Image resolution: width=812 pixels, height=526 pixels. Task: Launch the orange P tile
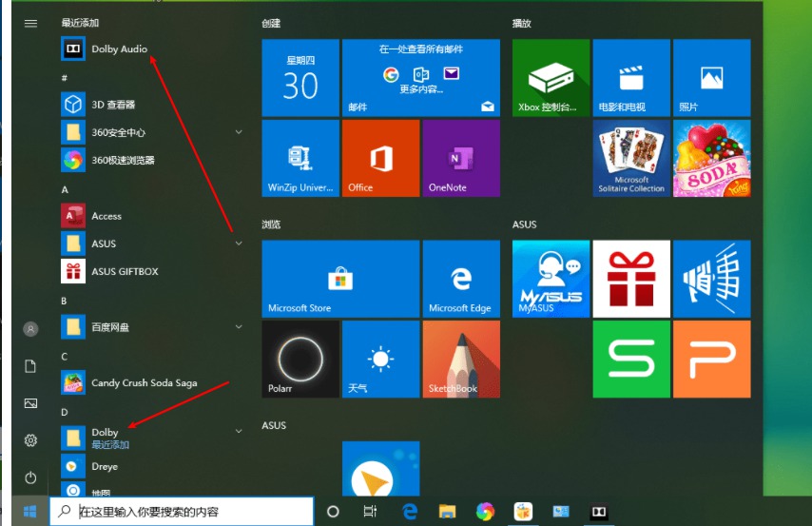click(x=711, y=360)
